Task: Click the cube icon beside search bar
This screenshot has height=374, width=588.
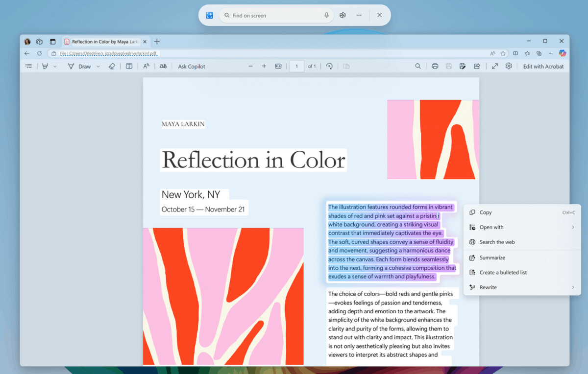Action: (343, 15)
